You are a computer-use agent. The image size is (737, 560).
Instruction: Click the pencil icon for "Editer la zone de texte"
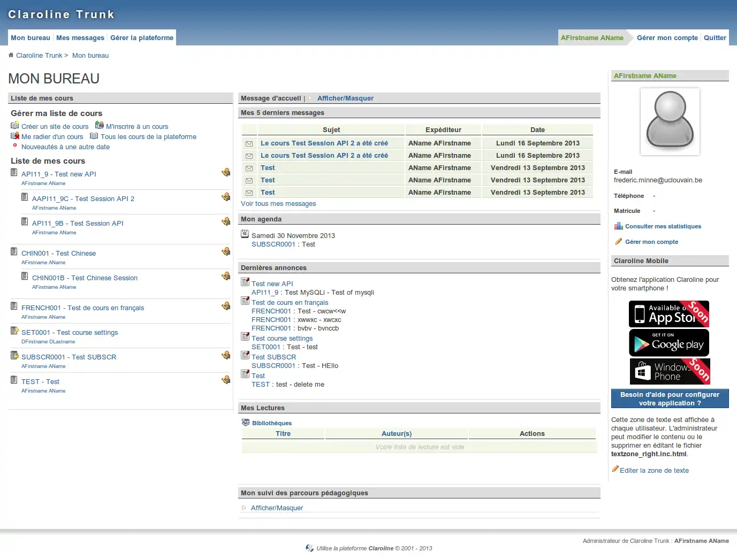615,468
